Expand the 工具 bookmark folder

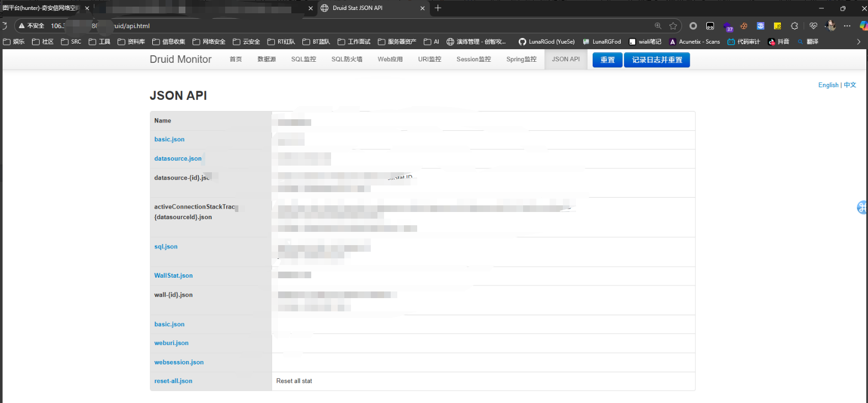(x=100, y=42)
